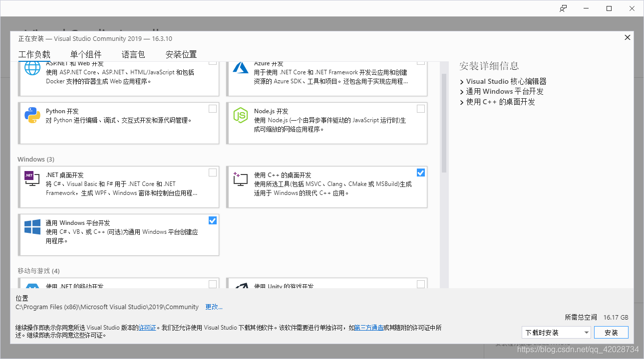Click the .NET desktop development icon

click(x=32, y=179)
